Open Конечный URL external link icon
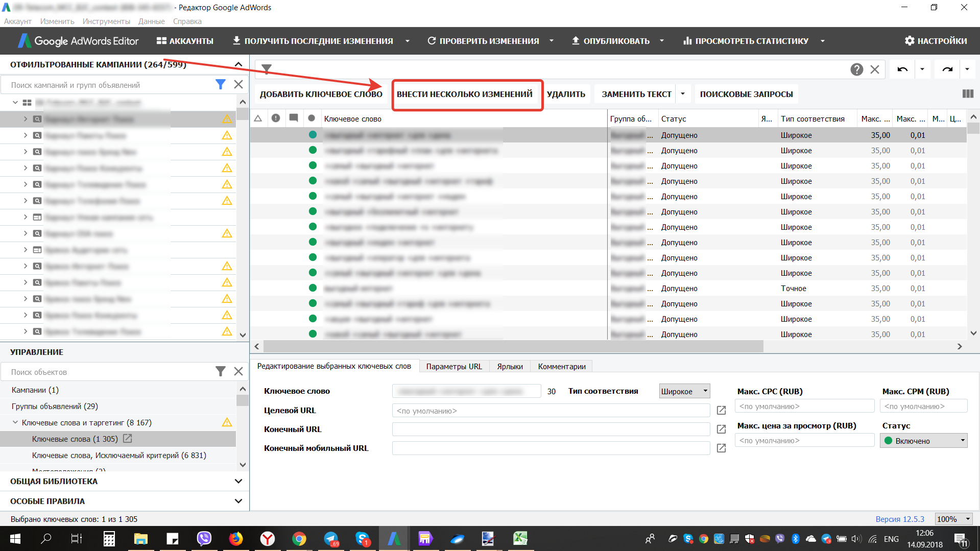980x551 pixels. click(x=721, y=429)
